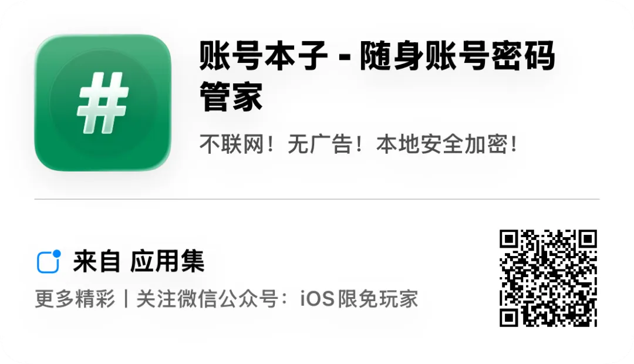Screen dimensions: 634x364
Task: Click the QR code top-right finder square
Action: tap(588, 239)
